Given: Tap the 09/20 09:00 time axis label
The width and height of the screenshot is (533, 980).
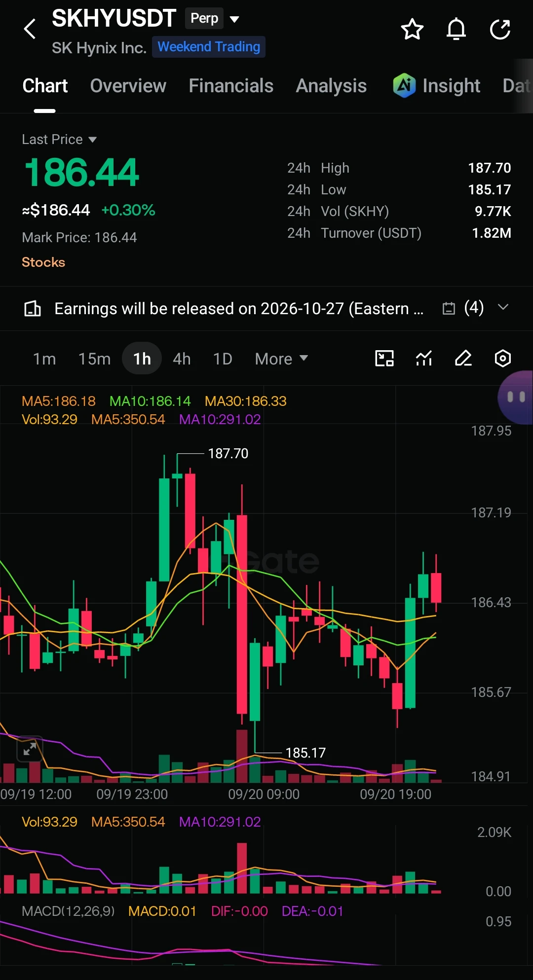Looking at the screenshot, I should 264,794.
